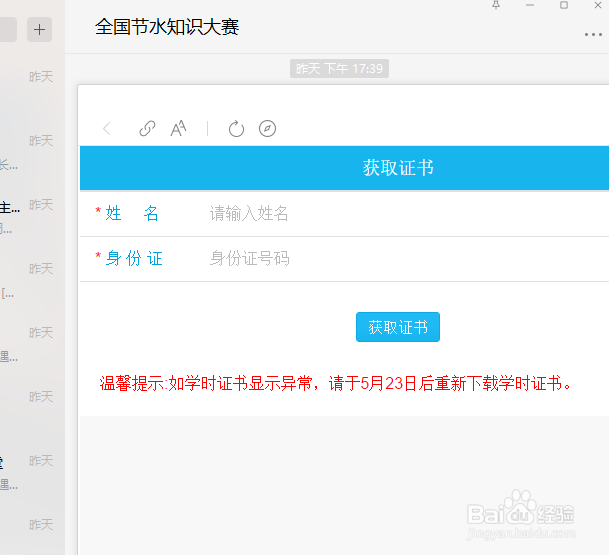This screenshot has height=555, width=609.
Task: Click the plus button in sidebar
Action: point(39,30)
